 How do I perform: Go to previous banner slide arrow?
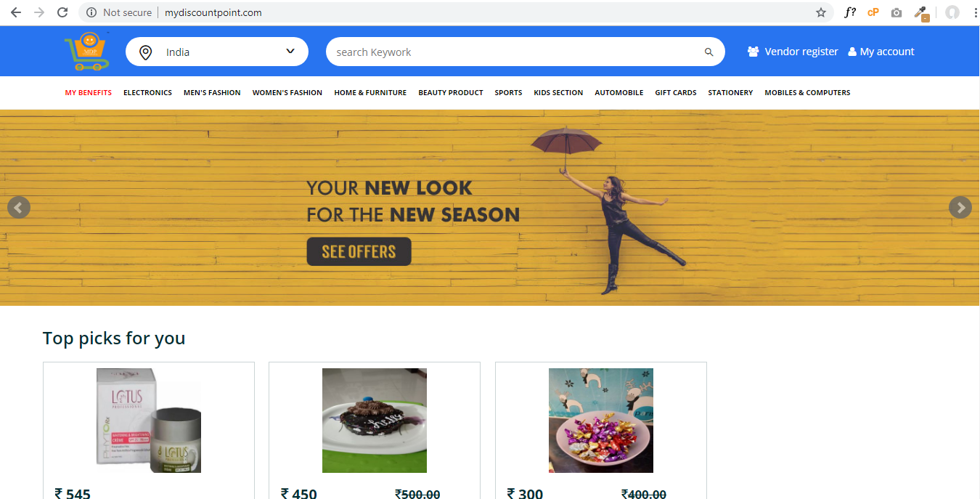tap(19, 208)
